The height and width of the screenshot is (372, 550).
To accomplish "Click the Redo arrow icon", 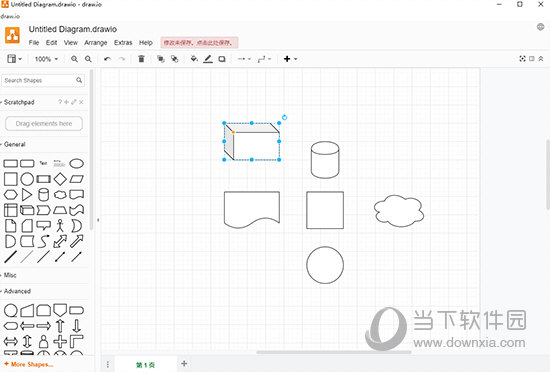I will (121, 59).
